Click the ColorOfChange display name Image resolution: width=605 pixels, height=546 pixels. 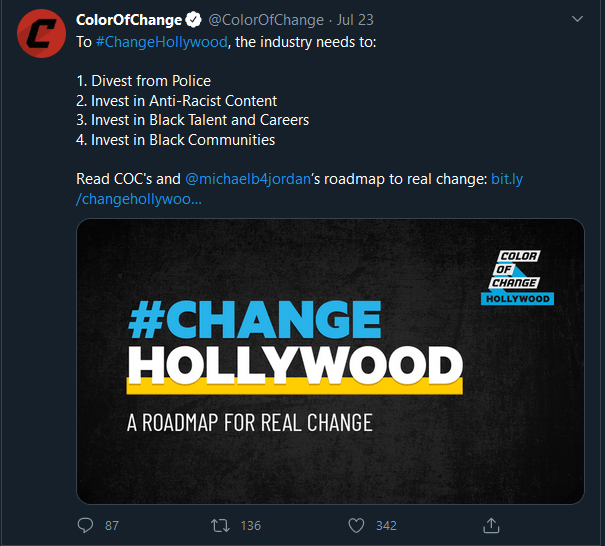[129, 20]
